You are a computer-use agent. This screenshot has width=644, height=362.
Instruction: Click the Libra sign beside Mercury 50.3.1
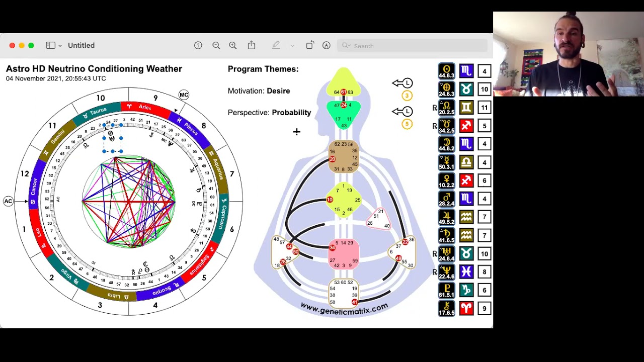[x=466, y=162]
